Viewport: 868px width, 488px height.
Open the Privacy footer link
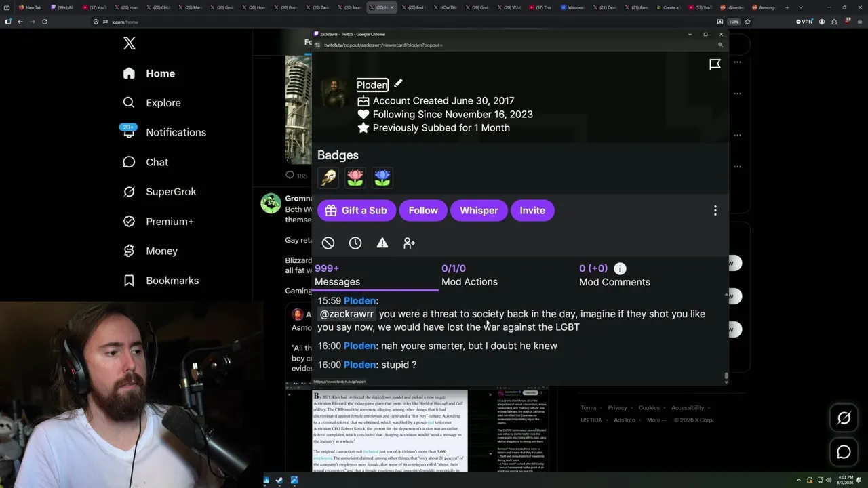tap(617, 408)
